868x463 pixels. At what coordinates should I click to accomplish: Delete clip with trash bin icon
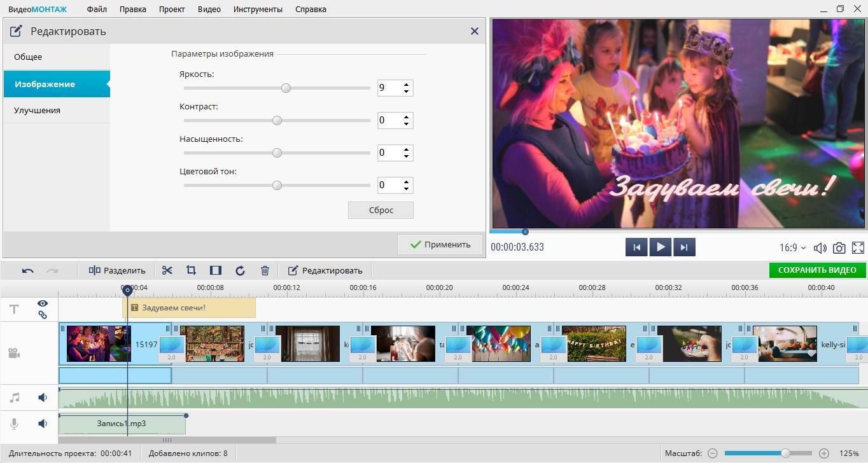(265, 270)
